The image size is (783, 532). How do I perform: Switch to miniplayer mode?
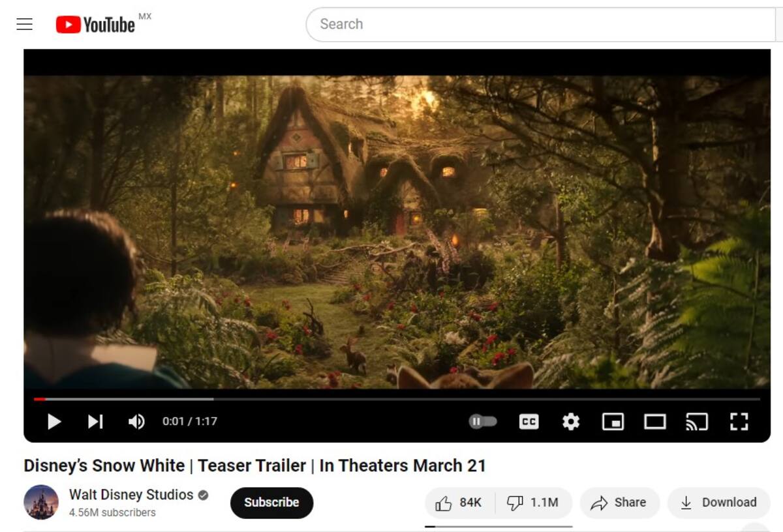[x=613, y=422]
